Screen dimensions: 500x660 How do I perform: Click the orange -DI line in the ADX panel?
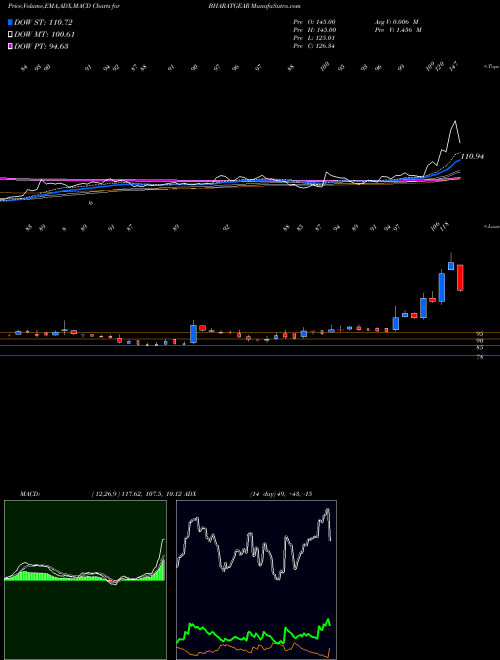pyautogui.click(x=253, y=649)
